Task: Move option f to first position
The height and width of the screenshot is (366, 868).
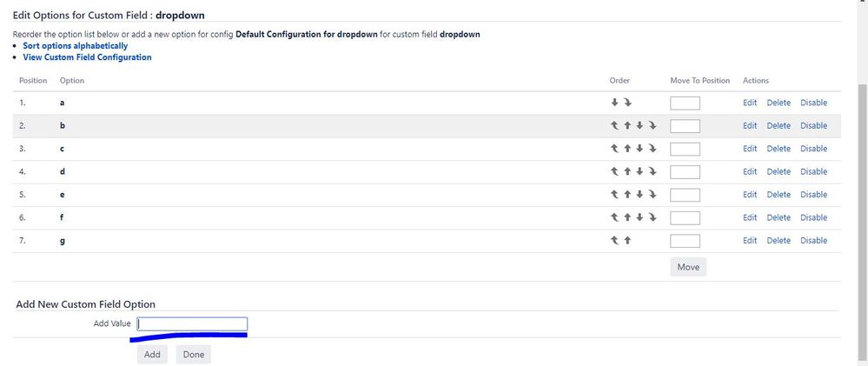Action: click(614, 217)
